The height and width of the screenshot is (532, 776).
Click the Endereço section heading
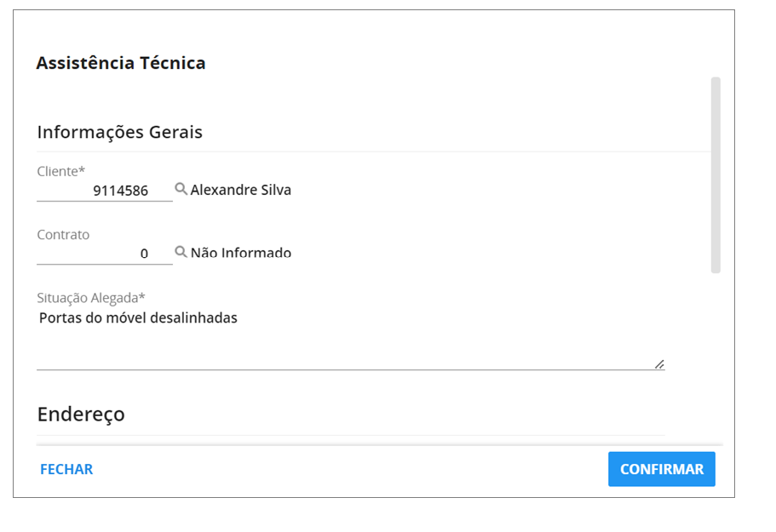coord(81,415)
